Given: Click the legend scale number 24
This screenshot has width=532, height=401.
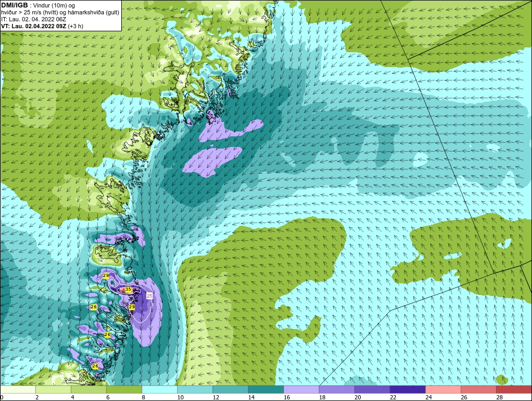Looking at the screenshot, I should click(428, 397).
